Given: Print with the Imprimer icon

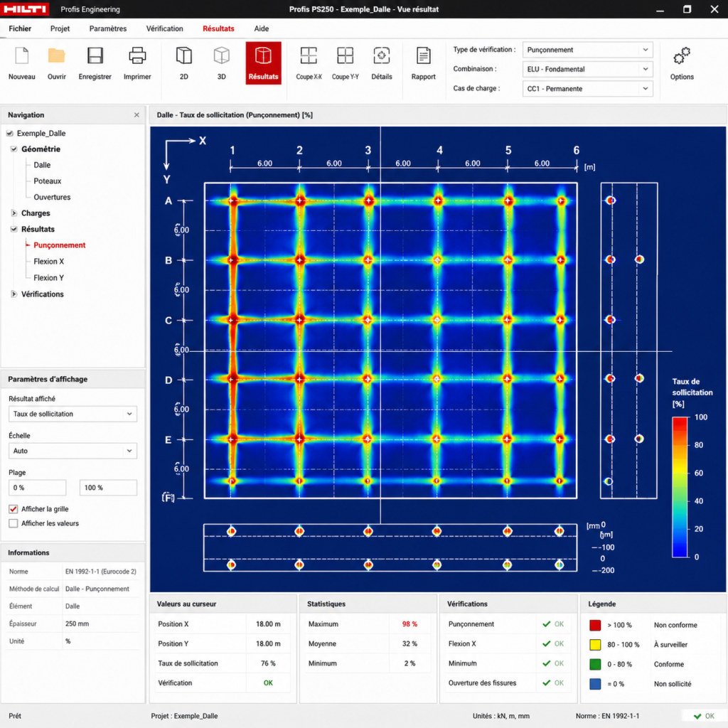Looking at the screenshot, I should (x=137, y=55).
